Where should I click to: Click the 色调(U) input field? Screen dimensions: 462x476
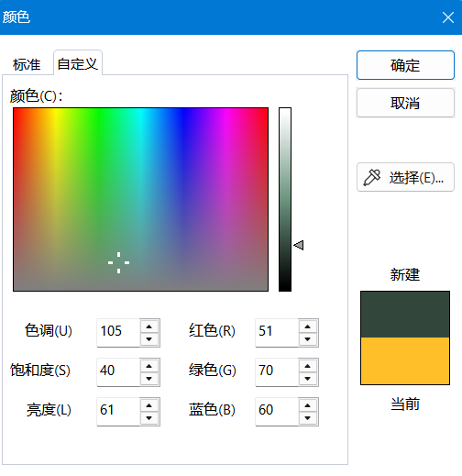(x=118, y=333)
